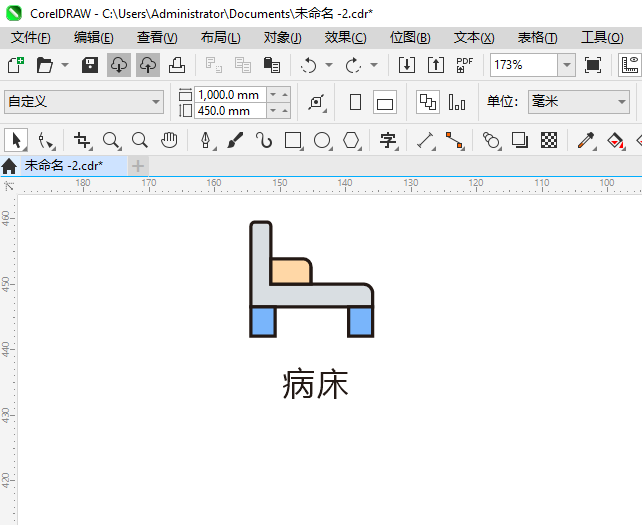Select the Blend effects tool
The width and height of the screenshot is (642, 525).
491,140
